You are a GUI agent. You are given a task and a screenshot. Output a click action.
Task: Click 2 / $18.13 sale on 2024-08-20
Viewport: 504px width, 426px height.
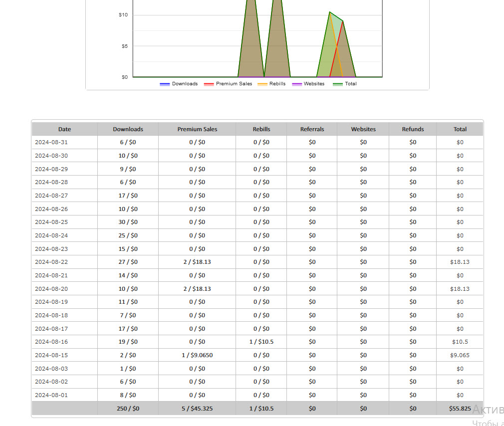coord(197,289)
